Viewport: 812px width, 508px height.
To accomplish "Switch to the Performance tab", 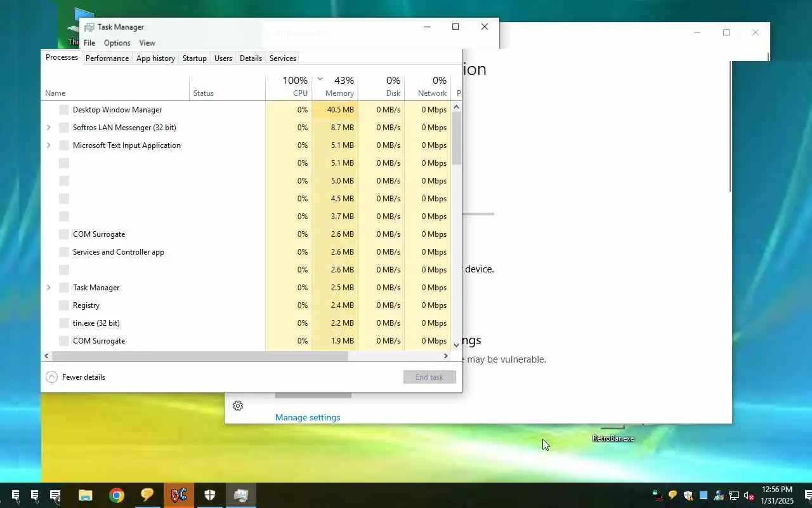I will (107, 58).
